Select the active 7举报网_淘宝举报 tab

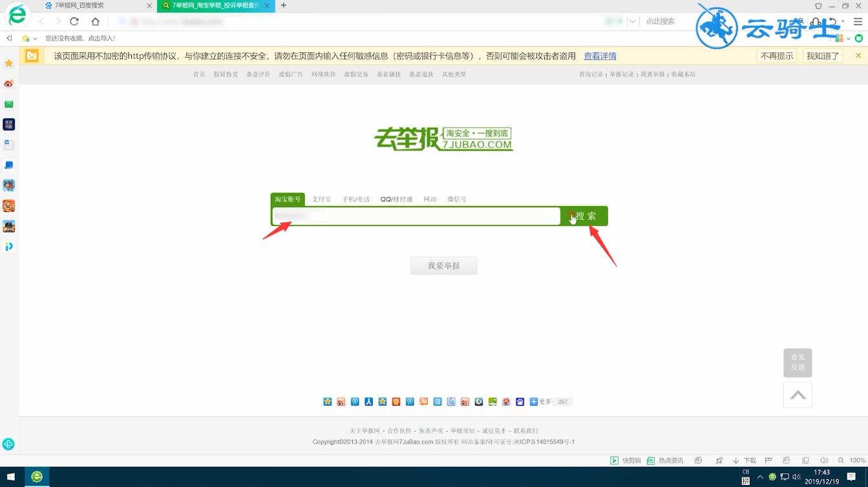pos(215,5)
